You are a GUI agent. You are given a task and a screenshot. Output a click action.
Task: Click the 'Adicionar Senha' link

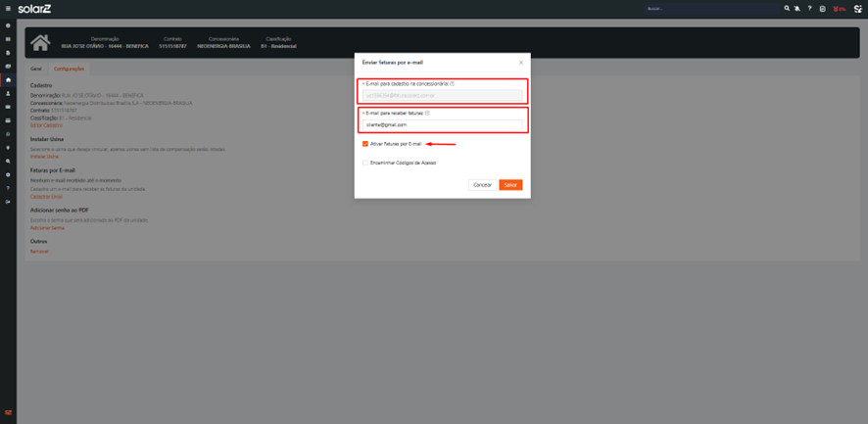coord(47,227)
